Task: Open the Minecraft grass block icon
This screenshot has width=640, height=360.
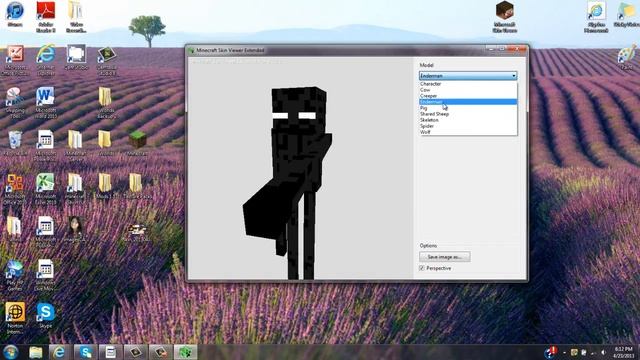Action: pos(137,143)
